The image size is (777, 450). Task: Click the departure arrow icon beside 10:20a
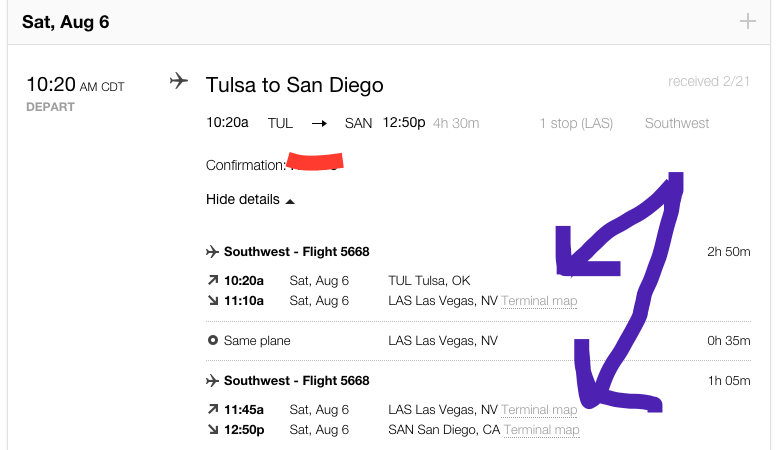(x=212, y=280)
